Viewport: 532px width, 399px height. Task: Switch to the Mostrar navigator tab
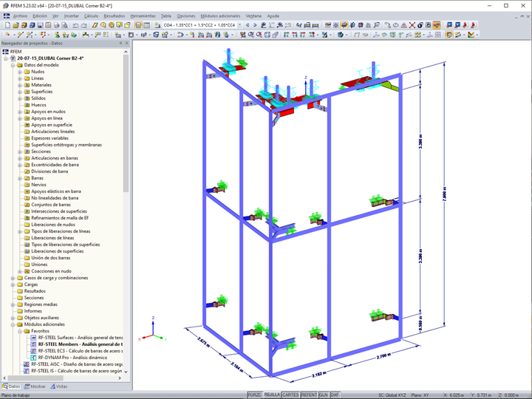pyautogui.click(x=35, y=386)
